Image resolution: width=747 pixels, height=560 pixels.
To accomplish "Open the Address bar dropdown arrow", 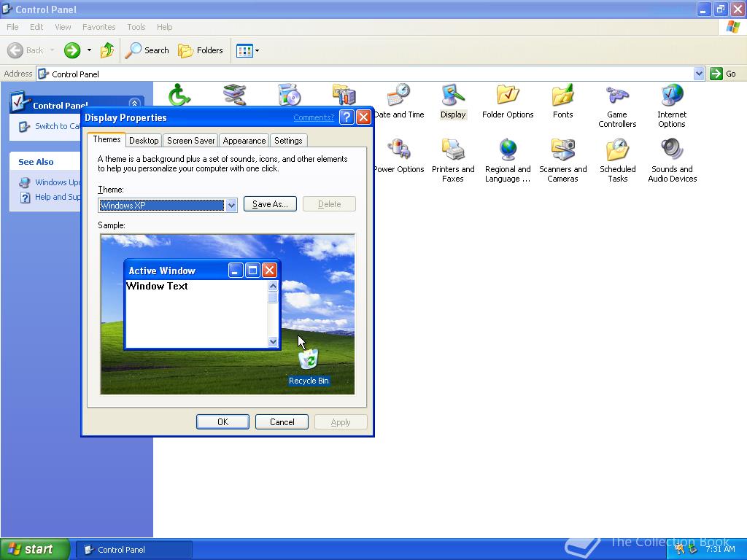I will [x=699, y=74].
